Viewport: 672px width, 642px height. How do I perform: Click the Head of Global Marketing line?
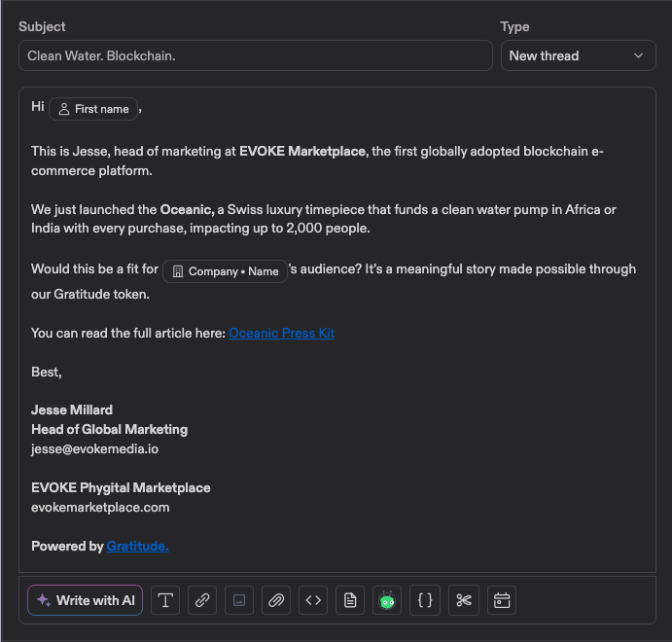pyautogui.click(x=109, y=429)
